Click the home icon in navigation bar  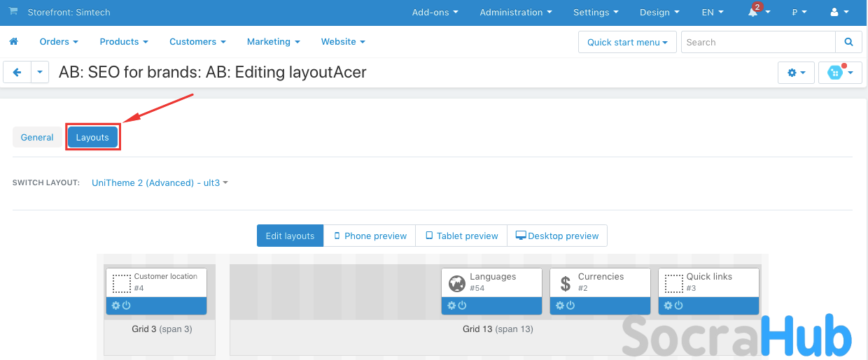[13, 42]
